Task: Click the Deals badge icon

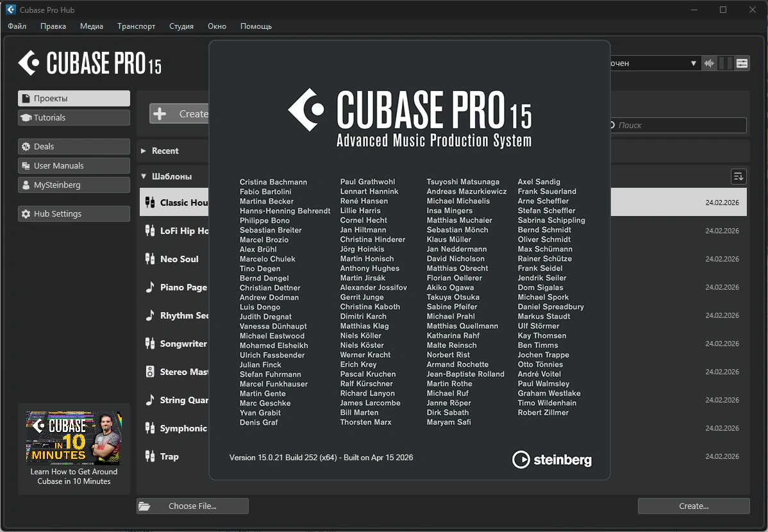Action: coord(26,147)
